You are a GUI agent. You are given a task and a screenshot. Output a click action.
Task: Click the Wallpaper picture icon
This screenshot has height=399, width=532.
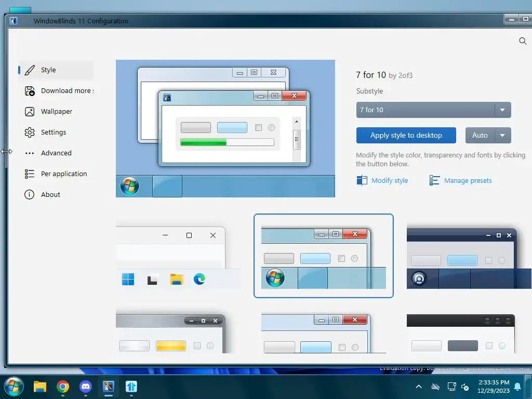[x=30, y=112]
